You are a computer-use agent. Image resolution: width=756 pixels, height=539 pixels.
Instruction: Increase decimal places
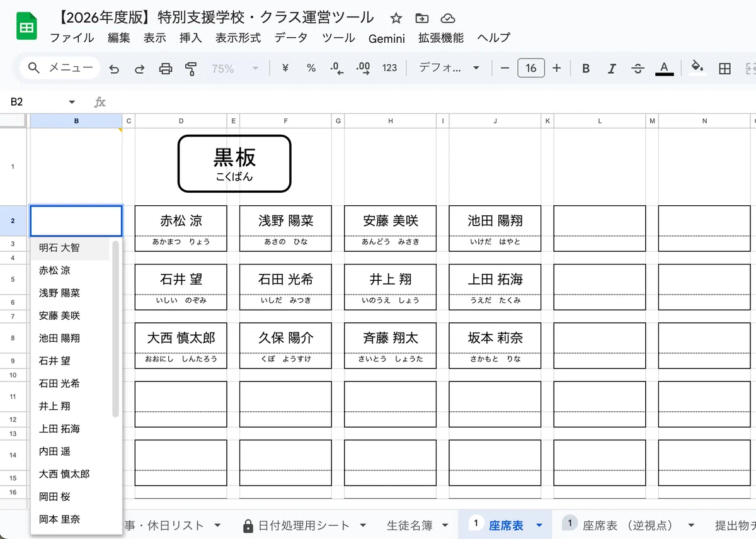[x=364, y=68]
